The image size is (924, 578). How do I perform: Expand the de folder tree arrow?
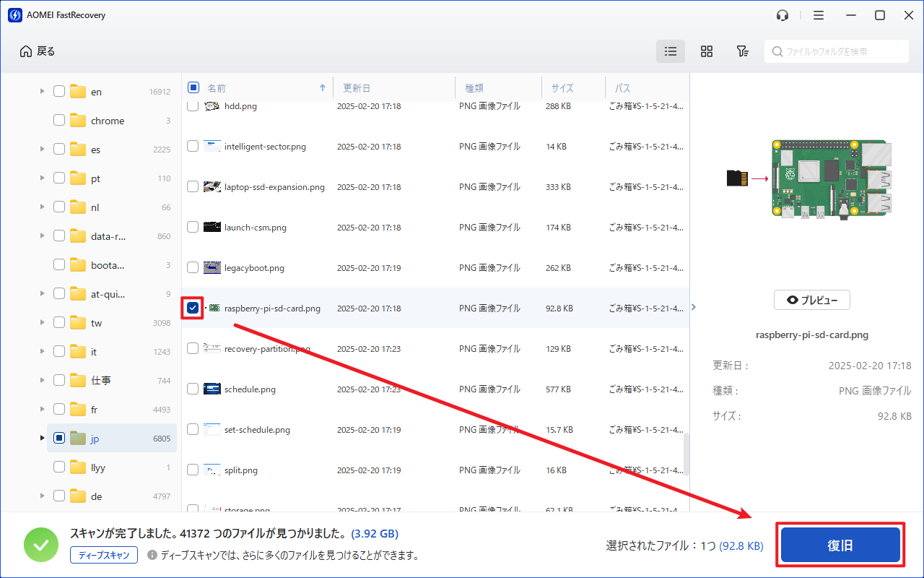pos(43,496)
